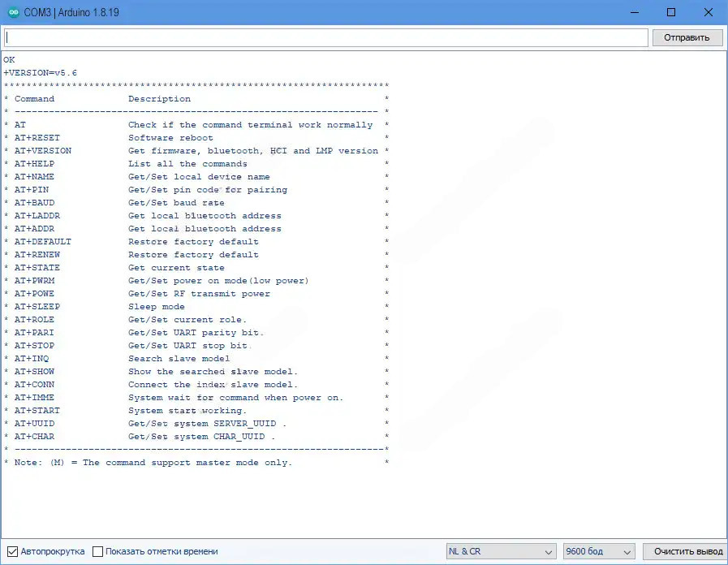Click the AT+UUID command row in output
Image resolution: width=728 pixels, height=565 pixels.
click(35, 424)
